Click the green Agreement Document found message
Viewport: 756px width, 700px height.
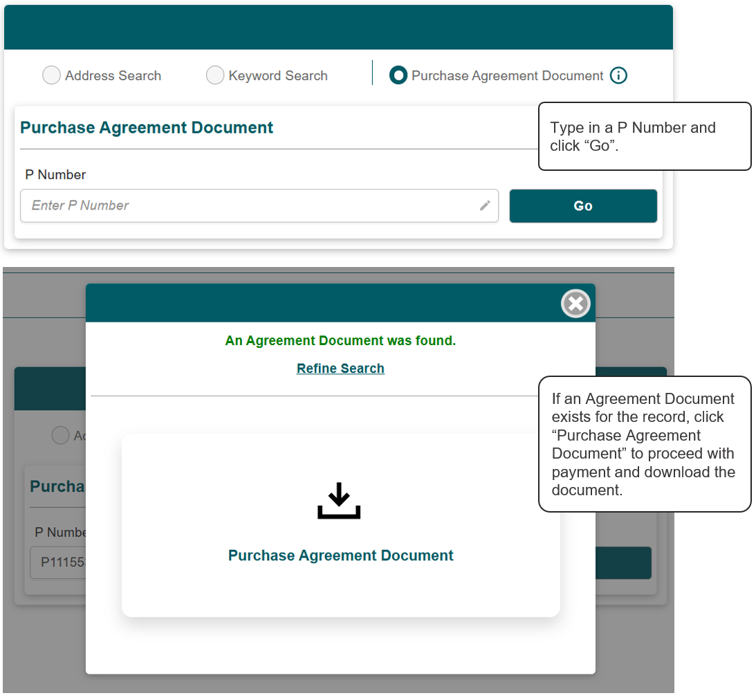[340, 340]
